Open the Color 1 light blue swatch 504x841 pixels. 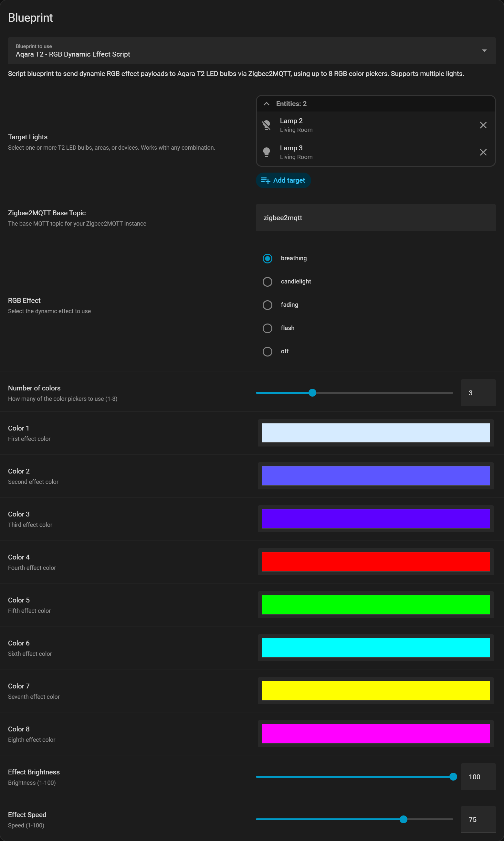[x=375, y=433]
